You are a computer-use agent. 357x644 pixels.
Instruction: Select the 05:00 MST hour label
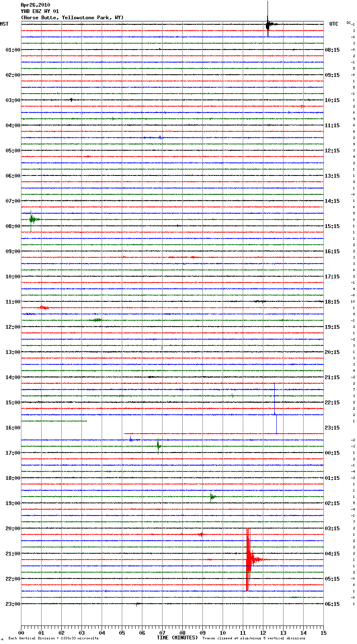click(13, 151)
